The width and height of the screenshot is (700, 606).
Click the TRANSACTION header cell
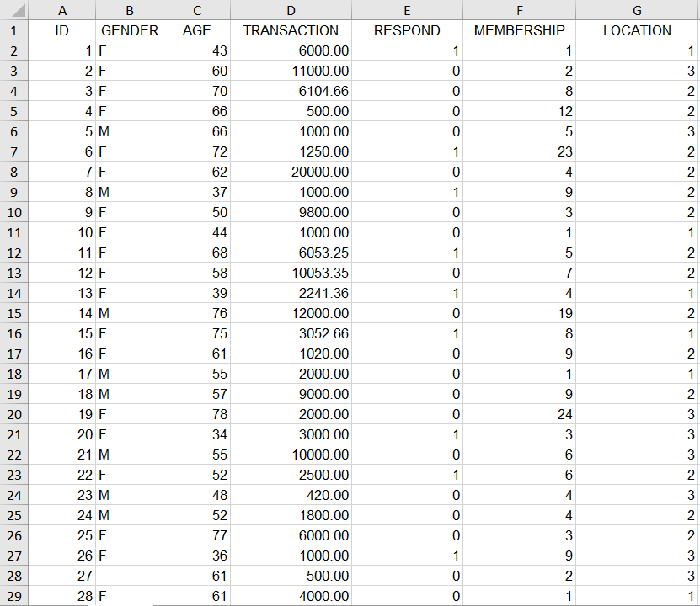(291, 30)
